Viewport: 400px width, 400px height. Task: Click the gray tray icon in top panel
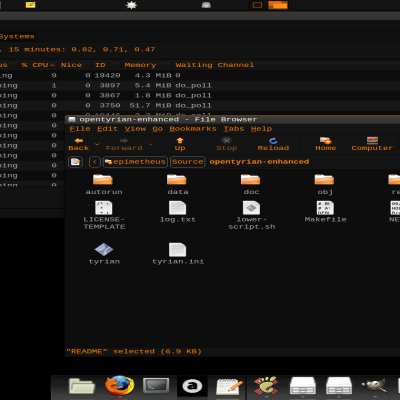pos(206,5)
